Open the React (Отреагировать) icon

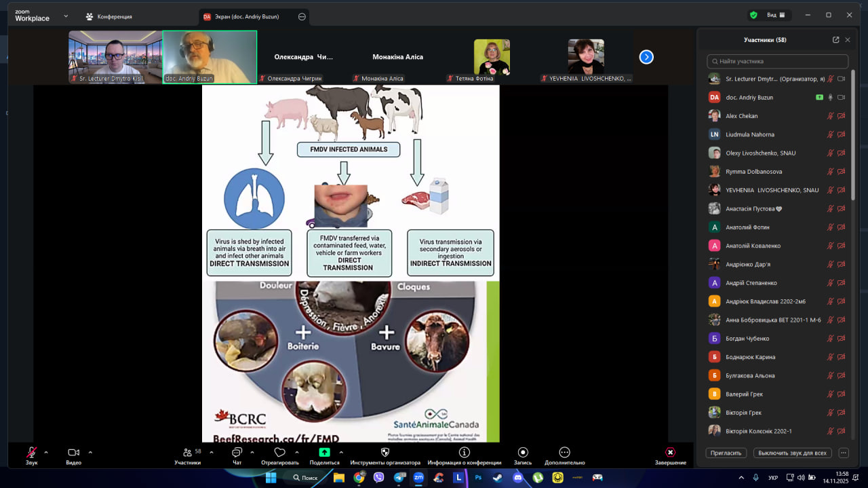(x=279, y=453)
